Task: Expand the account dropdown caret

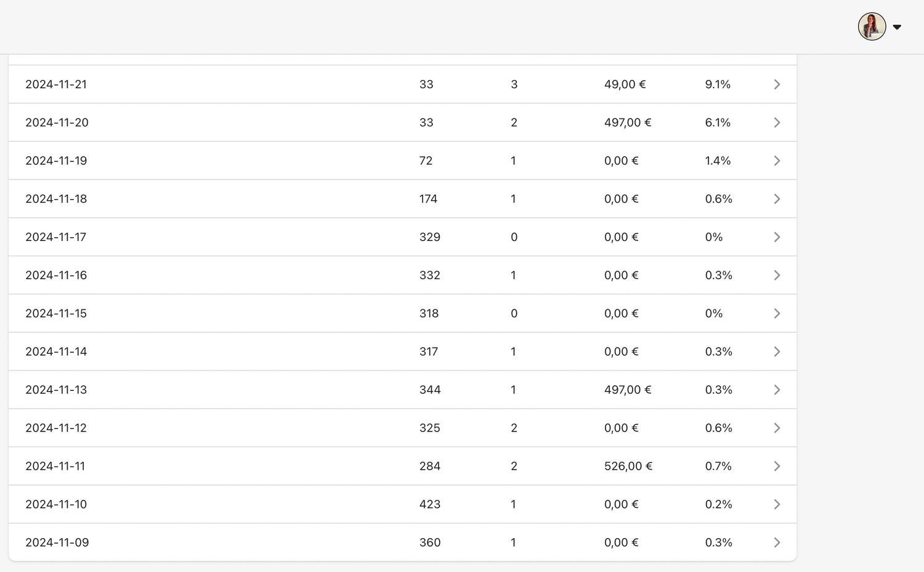Action: (897, 27)
